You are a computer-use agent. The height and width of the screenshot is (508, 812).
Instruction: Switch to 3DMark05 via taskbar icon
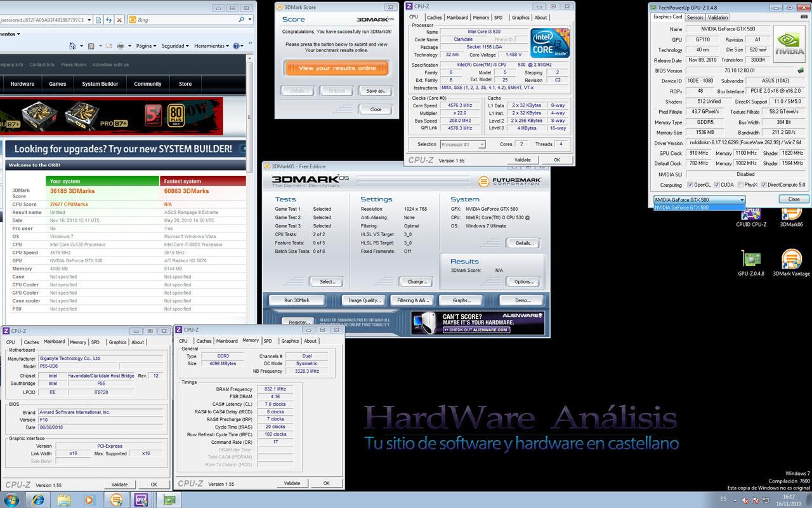point(117,500)
